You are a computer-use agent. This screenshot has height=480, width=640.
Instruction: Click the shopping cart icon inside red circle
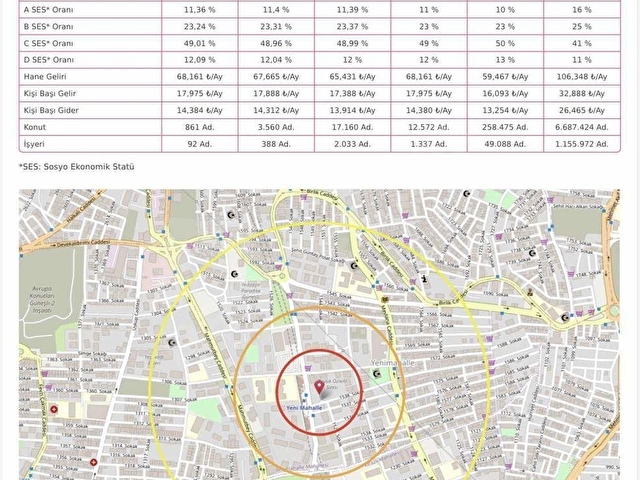coord(309,368)
